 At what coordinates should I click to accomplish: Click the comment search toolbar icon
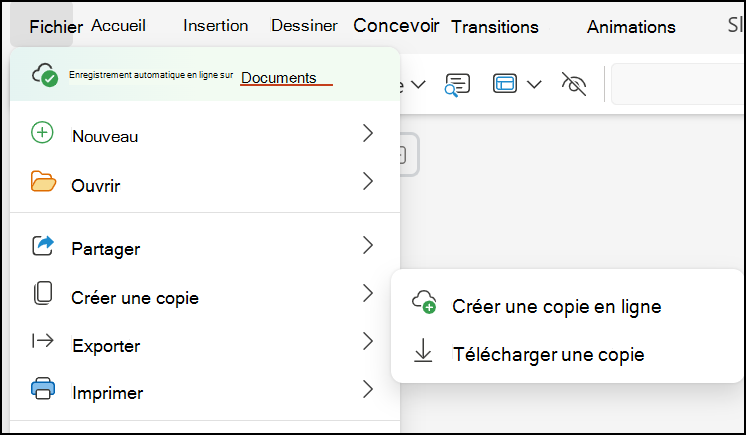pyautogui.click(x=457, y=85)
